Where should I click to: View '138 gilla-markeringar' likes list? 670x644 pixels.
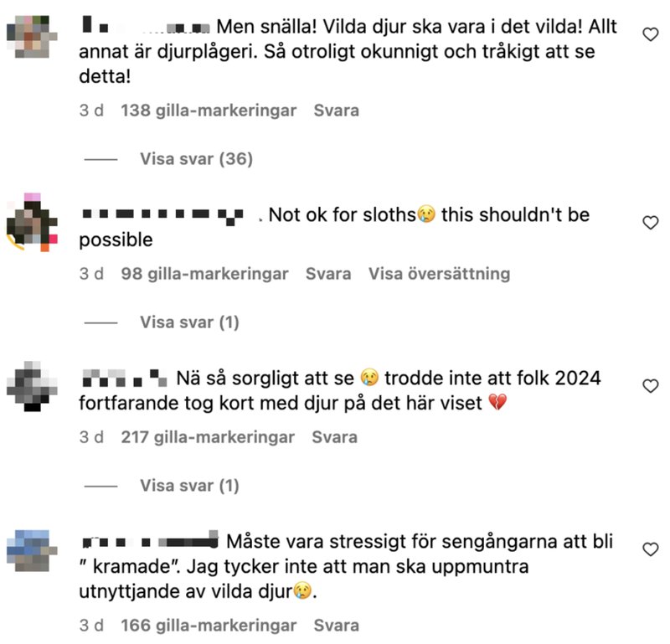coord(209,111)
